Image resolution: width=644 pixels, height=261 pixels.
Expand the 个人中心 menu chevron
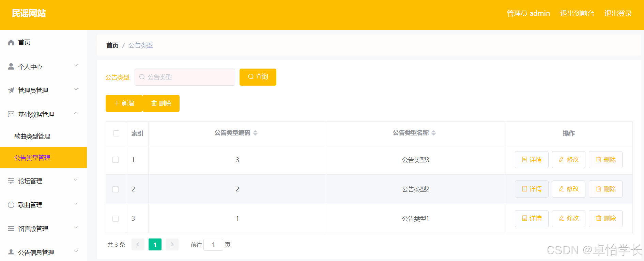coord(76,66)
